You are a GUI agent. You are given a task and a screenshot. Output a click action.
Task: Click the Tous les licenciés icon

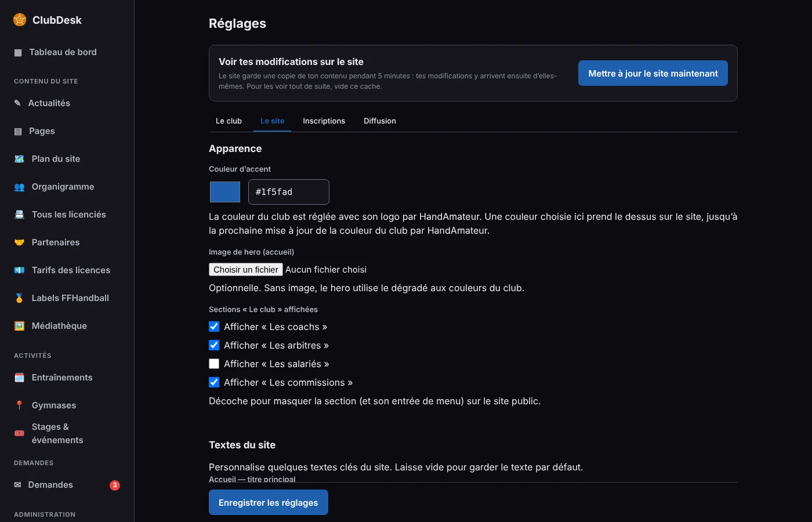(x=19, y=215)
